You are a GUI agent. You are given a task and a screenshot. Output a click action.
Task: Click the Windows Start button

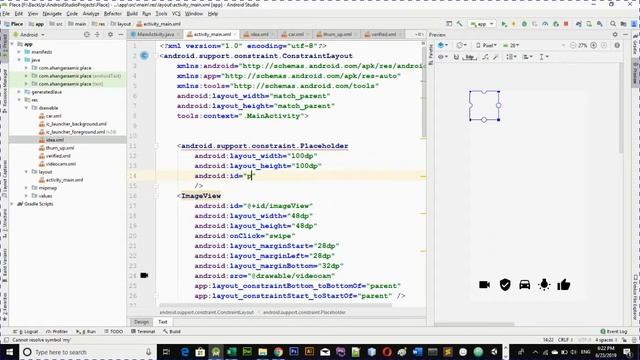tap(9, 351)
